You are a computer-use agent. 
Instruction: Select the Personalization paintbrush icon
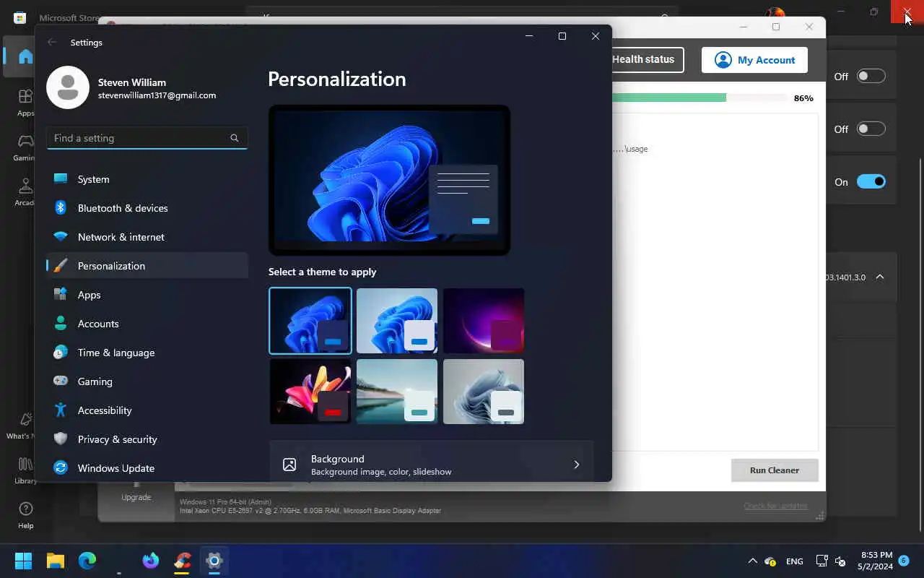[x=61, y=266]
